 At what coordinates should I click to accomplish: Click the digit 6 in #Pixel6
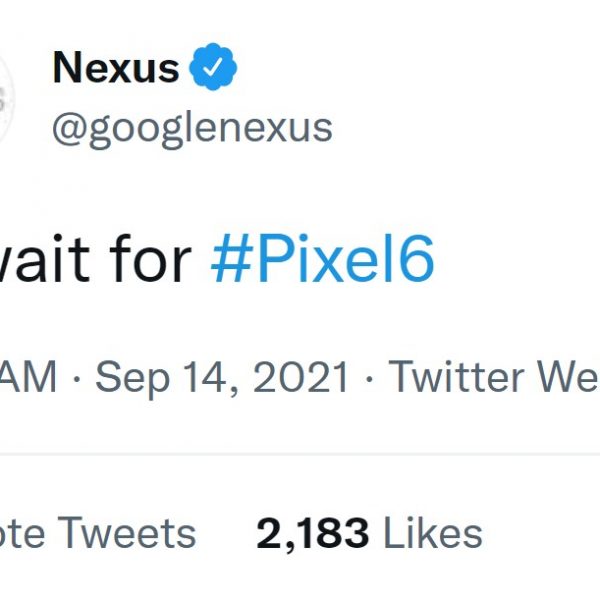pos(420,261)
